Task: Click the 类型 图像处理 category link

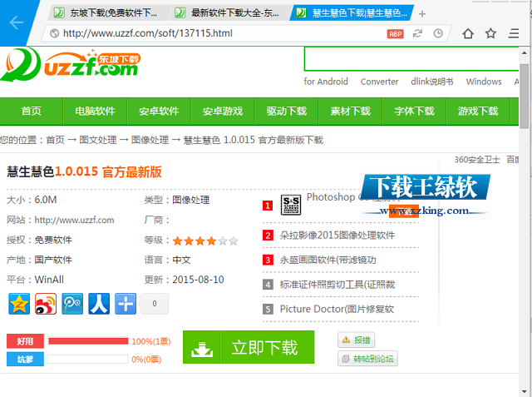Action: [190, 200]
